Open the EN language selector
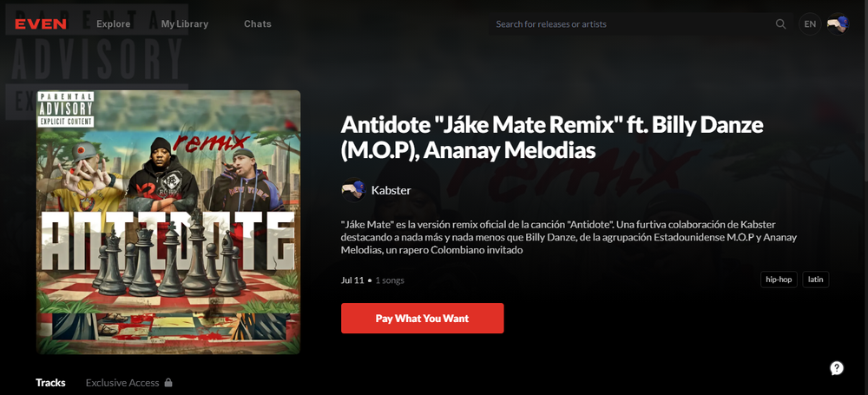868x395 pixels. (810, 23)
